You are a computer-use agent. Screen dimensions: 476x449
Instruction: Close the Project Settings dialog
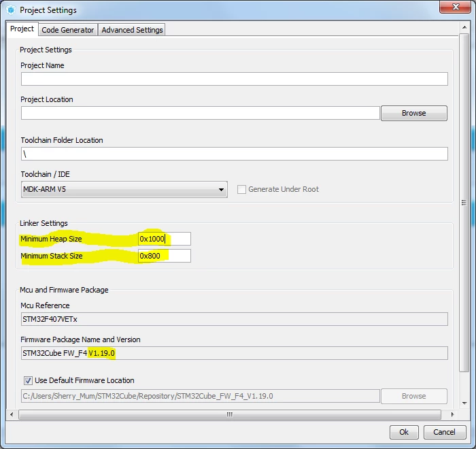pos(456,7)
